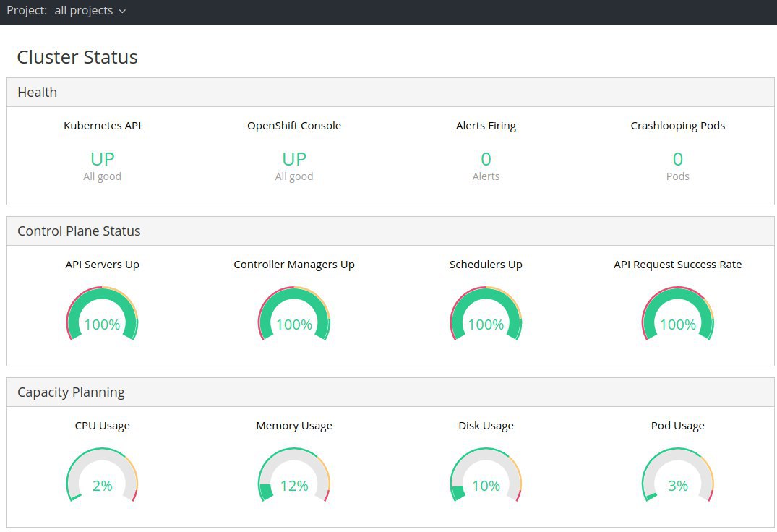Click 'All good' under Kubernetes API
The width and height of the screenshot is (777, 532).
point(102,176)
